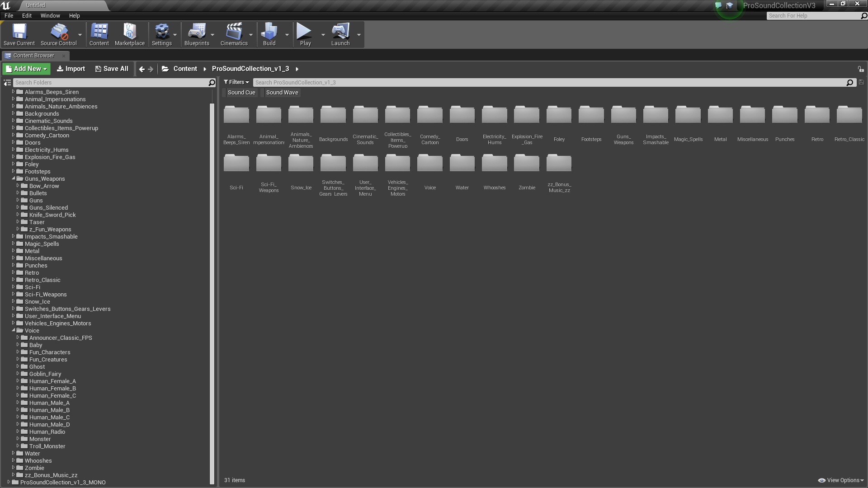The width and height of the screenshot is (868, 488).
Task: Open the Filters dropdown
Action: point(236,82)
